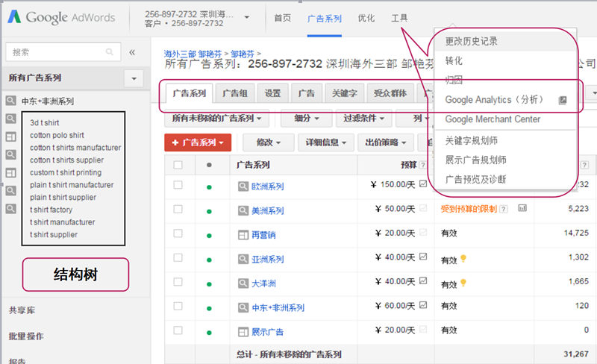
Task: Open the account selector dropdown arrow
Action: coord(247,17)
